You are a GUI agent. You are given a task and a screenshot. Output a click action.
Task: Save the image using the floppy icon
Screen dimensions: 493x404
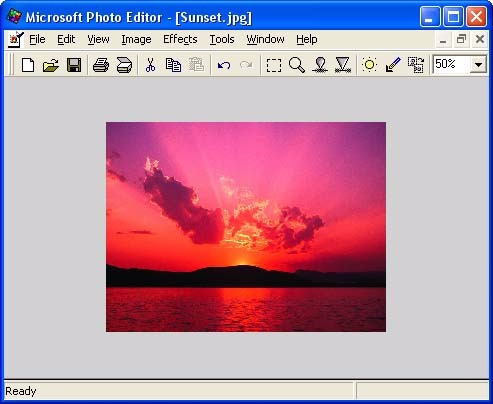(x=74, y=65)
